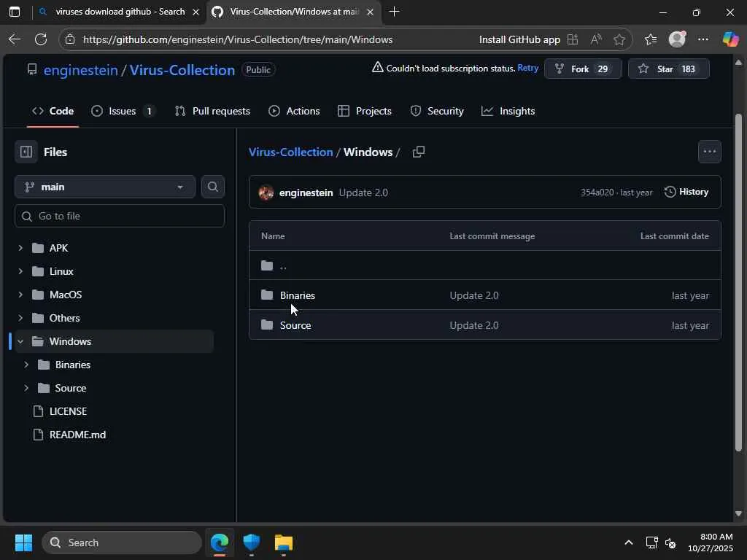Image resolution: width=747 pixels, height=560 pixels.
Task: Open the enginestein owner link
Action: point(80,70)
